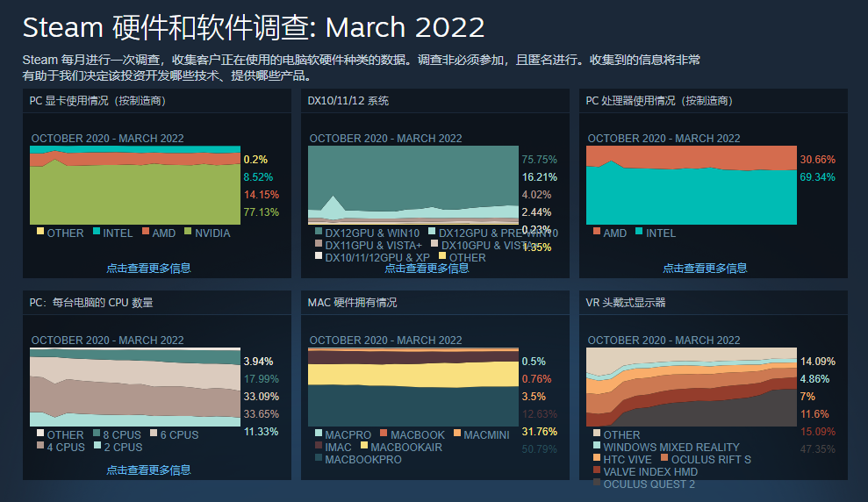Viewport: 868px width, 502px height.
Task: Click the DX11GPU & VISTA+ legend swatch
Action: tap(319, 243)
